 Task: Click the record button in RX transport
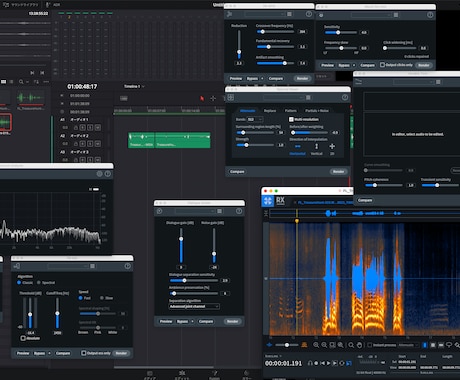[316, 363]
